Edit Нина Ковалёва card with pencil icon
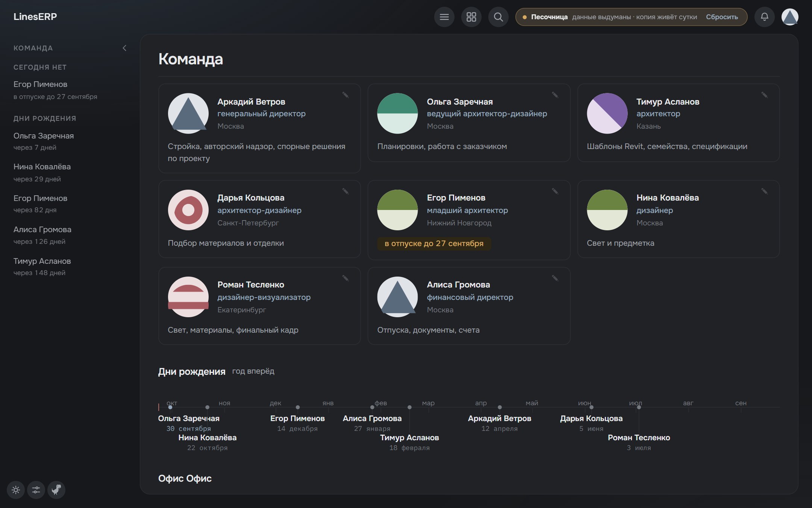Viewport: 812px width, 508px height. pos(764,191)
